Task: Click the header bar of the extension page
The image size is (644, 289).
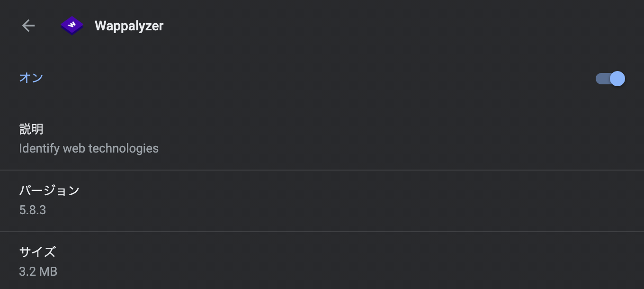Action: pyautogui.click(x=322, y=26)
